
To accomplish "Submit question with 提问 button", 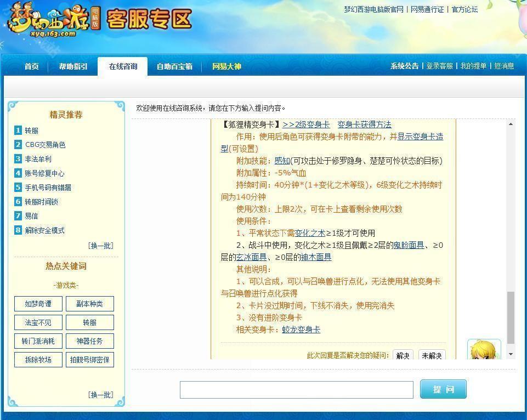I will coord(443,389).
